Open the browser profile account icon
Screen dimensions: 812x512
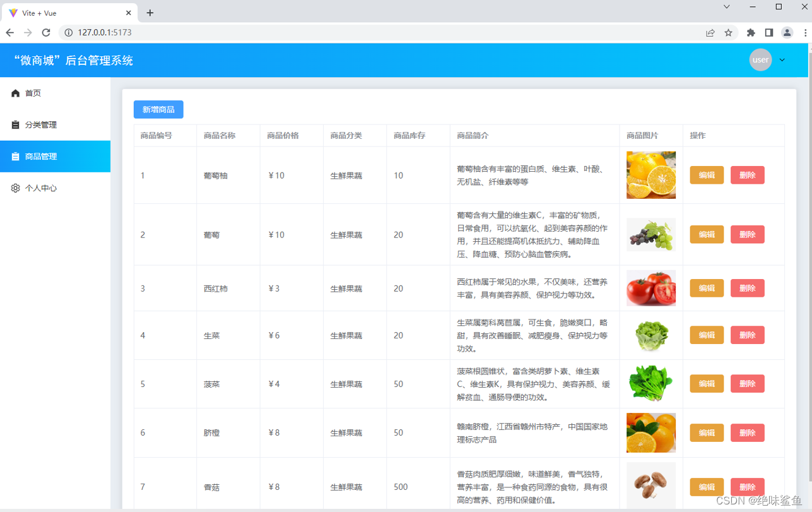[x=787, y=32]
